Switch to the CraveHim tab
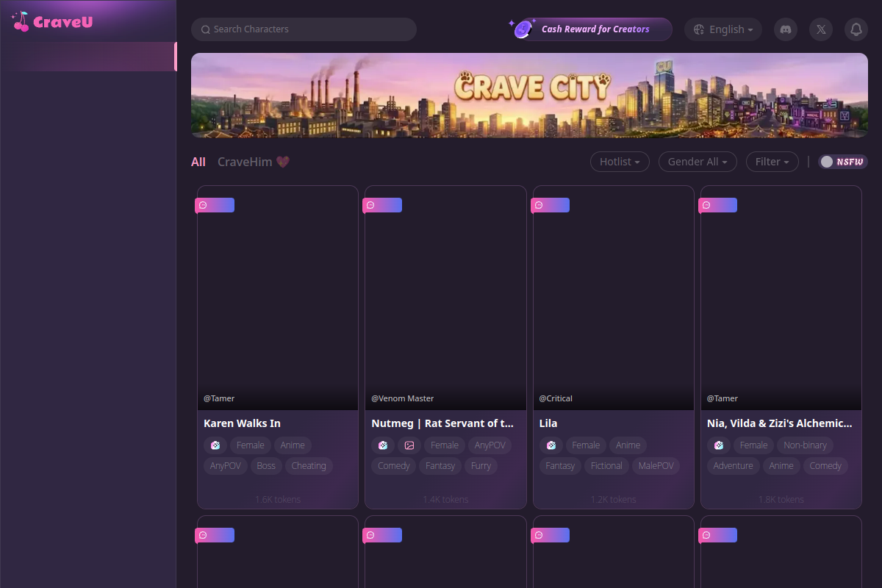The width and height of the screenshot is (882, 588). tap(254, 162)
